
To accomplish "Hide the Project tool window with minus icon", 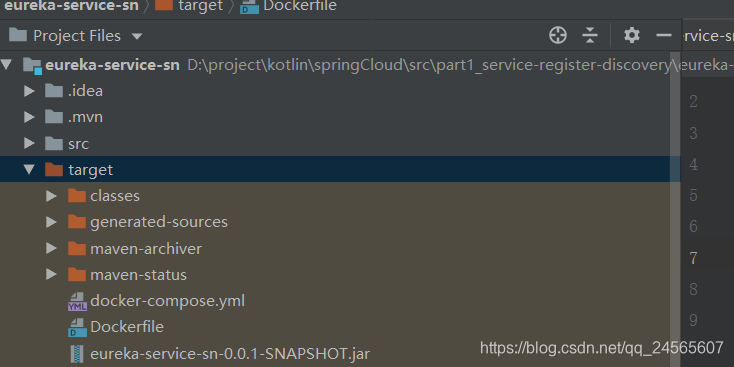I will click(664, 36).
